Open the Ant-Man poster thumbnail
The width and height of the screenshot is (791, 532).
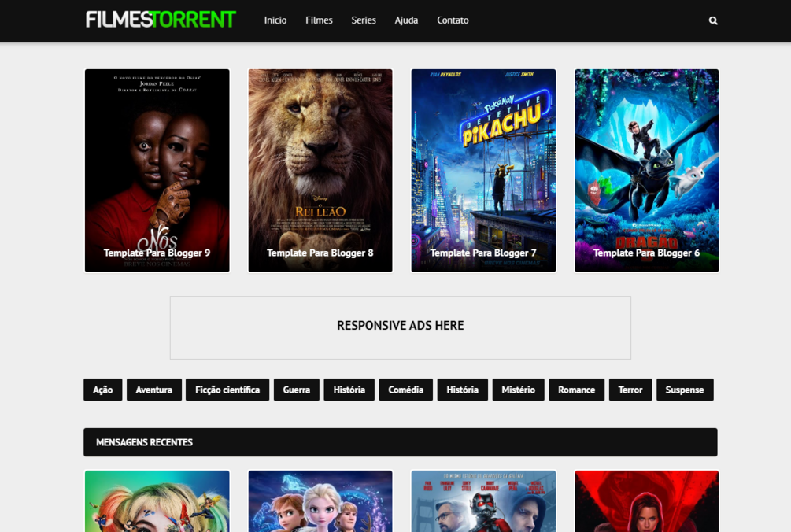[x=483, y=501]
